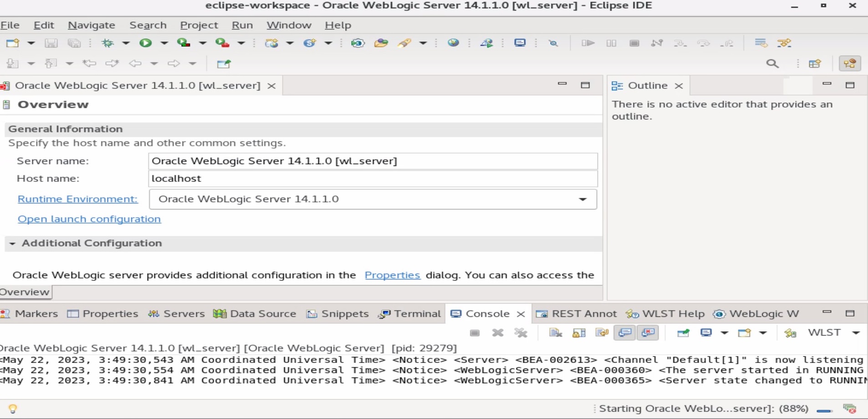Click the tip lightbulb in status bar
868x419 pixels.
click(x=13, y=409)
